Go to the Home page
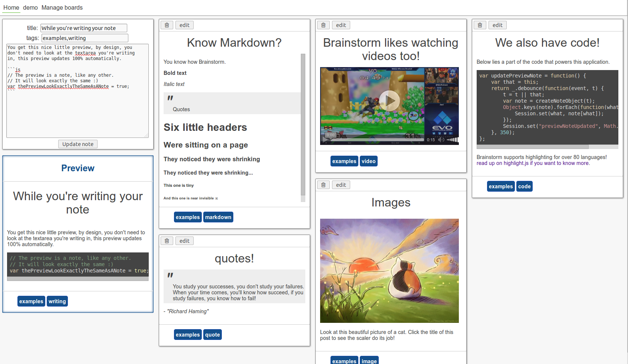This screenshot has height=364, width=628. [11, 7]
